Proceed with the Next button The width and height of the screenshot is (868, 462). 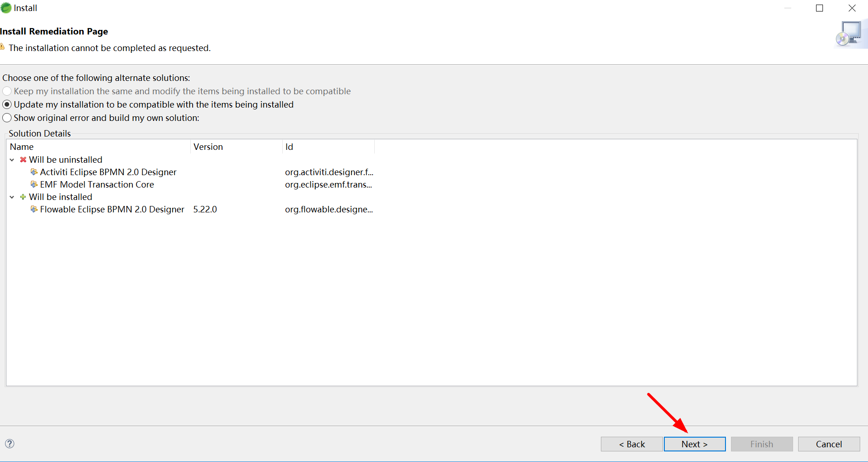[x=695, y=444]
